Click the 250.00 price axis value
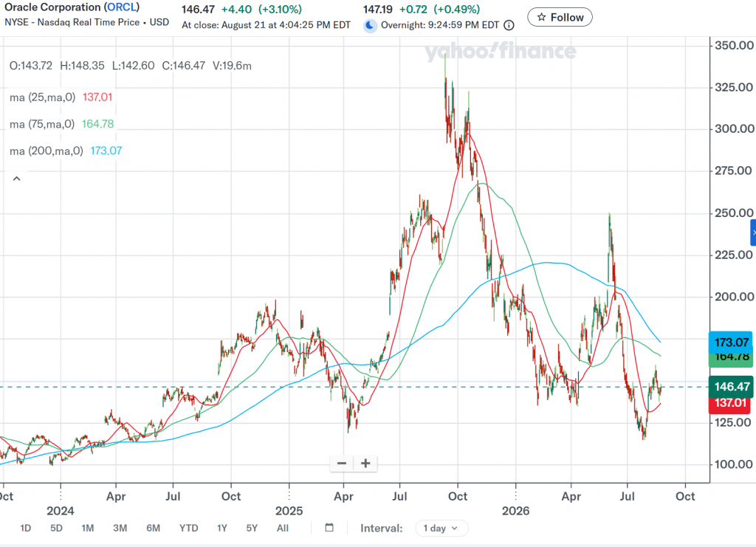 tap(734, 213)
